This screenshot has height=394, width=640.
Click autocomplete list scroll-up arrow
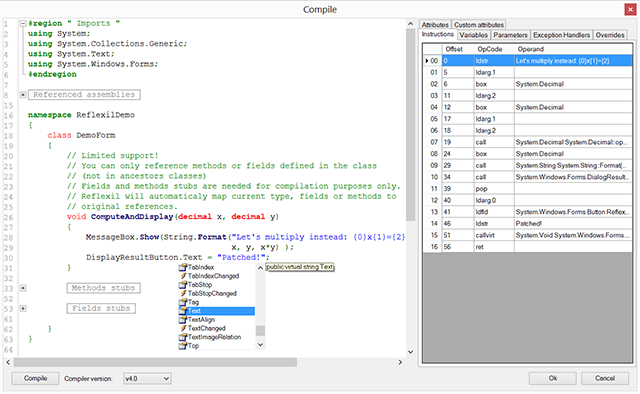tap(260, 268)
